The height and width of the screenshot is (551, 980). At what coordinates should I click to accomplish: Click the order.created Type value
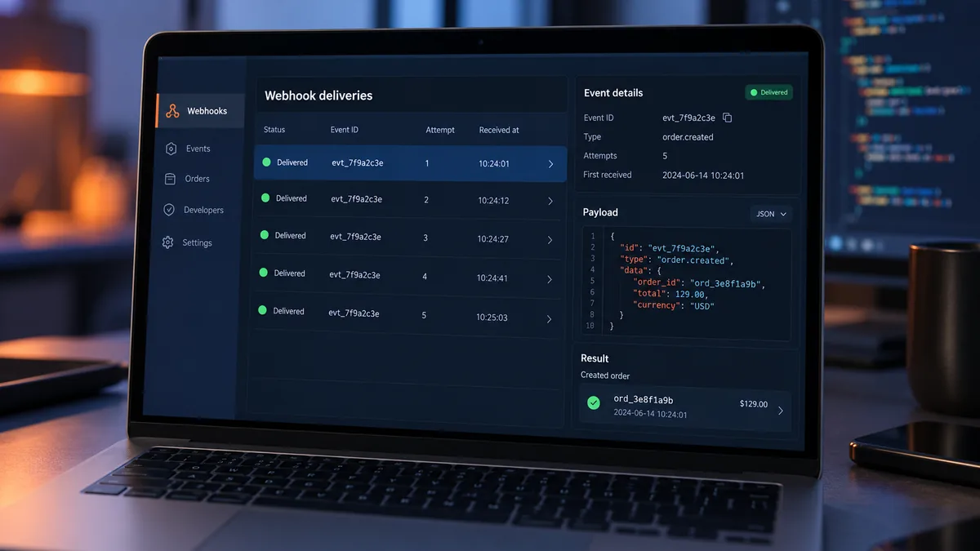click(688, 137)
